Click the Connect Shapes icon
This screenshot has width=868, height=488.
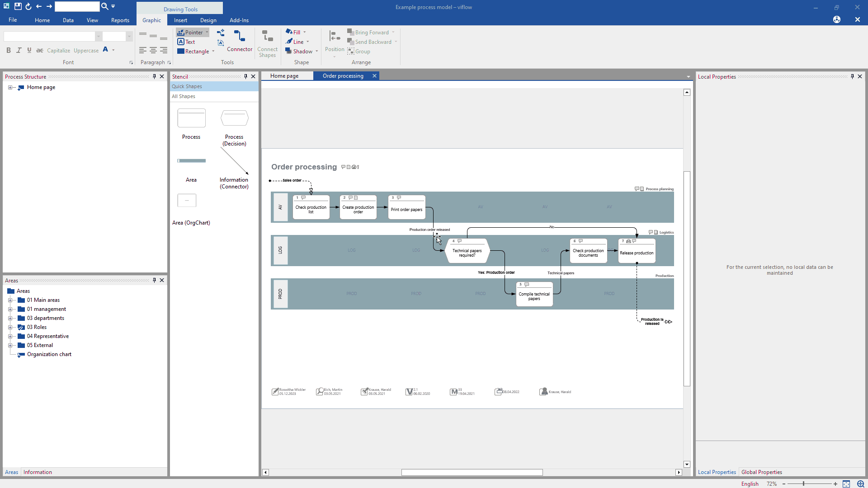click(x=267, y=43)
